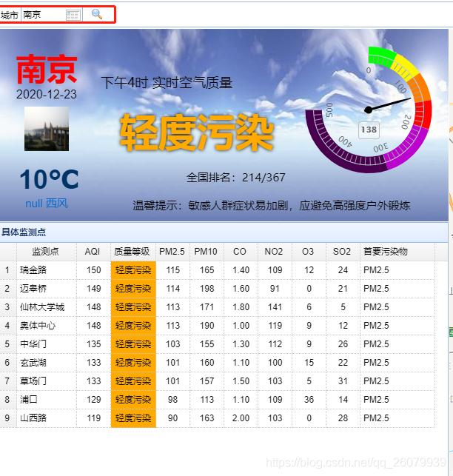Click AQI value 150 for 瑞金路
The width and height of the screenshot is (453, 476).
93,270
